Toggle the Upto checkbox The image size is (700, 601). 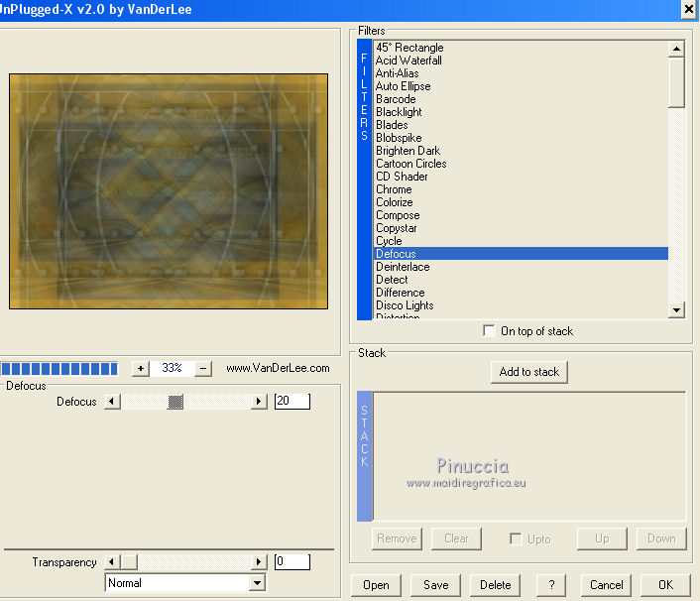tap(516, 539)
